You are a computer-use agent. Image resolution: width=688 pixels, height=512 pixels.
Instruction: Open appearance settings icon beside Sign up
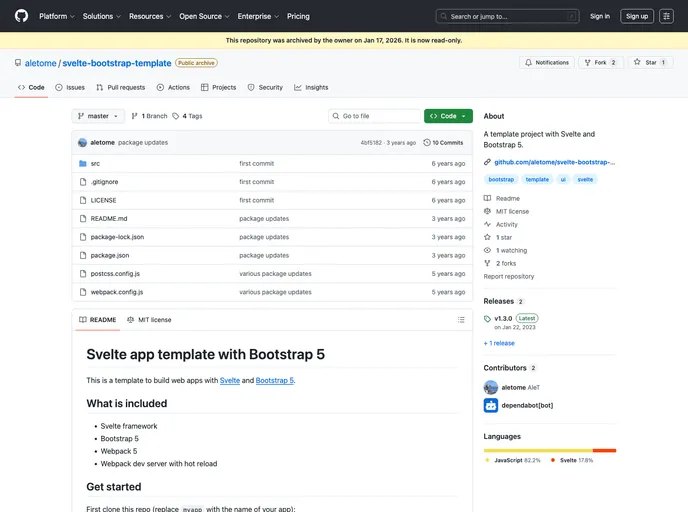pos(666,16)
